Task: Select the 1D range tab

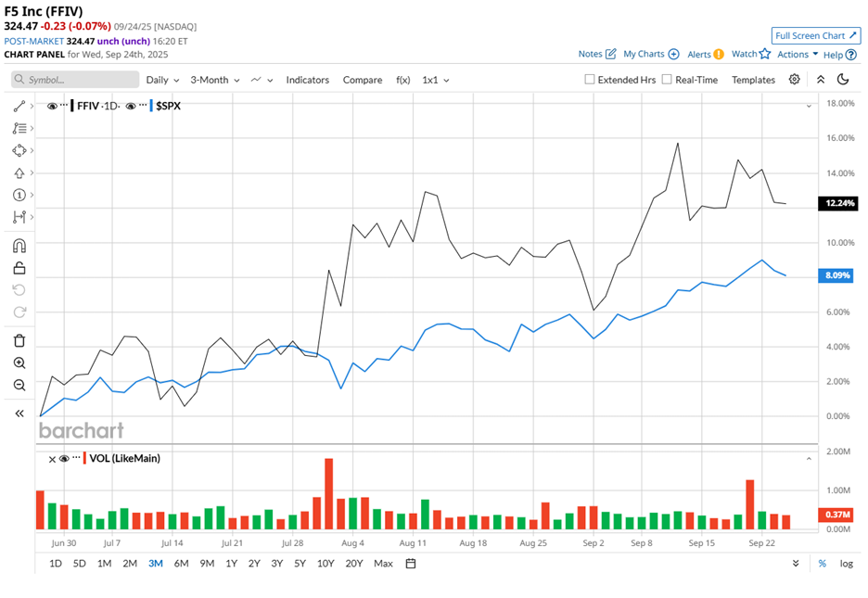Action: (x=56, y=564)
